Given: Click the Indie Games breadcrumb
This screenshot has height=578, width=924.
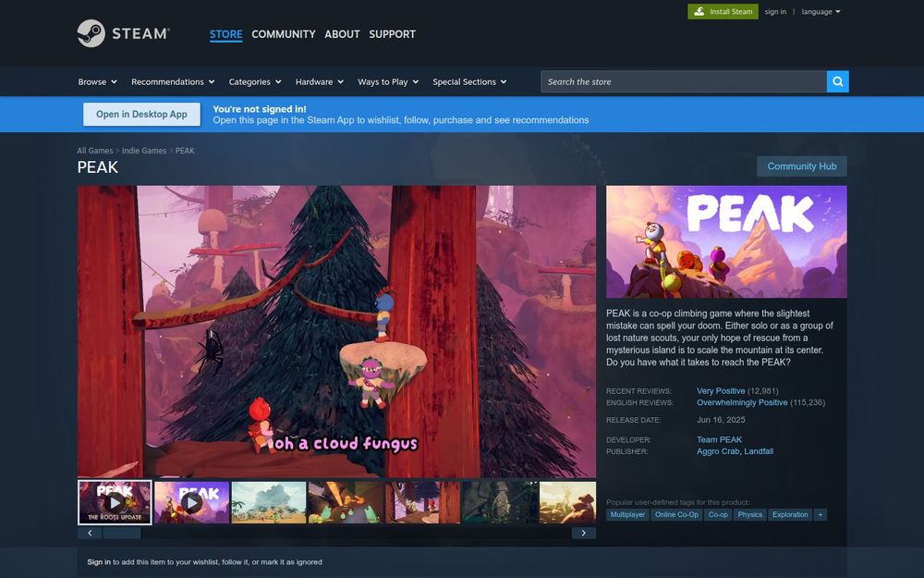Looking at the screenshot, I should point(144,151).
